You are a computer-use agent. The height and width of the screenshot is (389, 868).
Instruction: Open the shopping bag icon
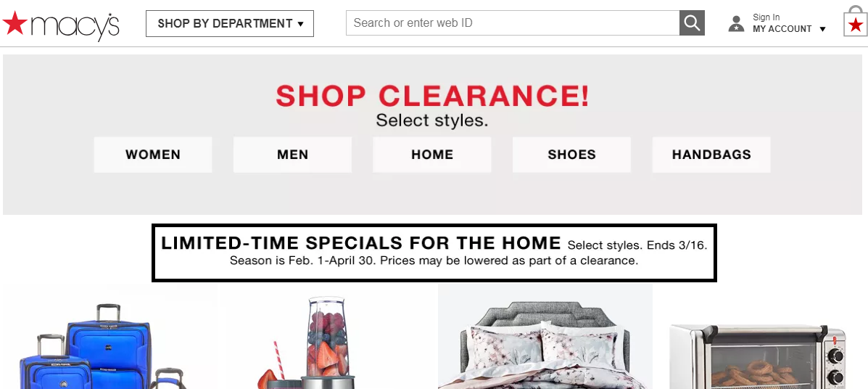tap(855, 22)
